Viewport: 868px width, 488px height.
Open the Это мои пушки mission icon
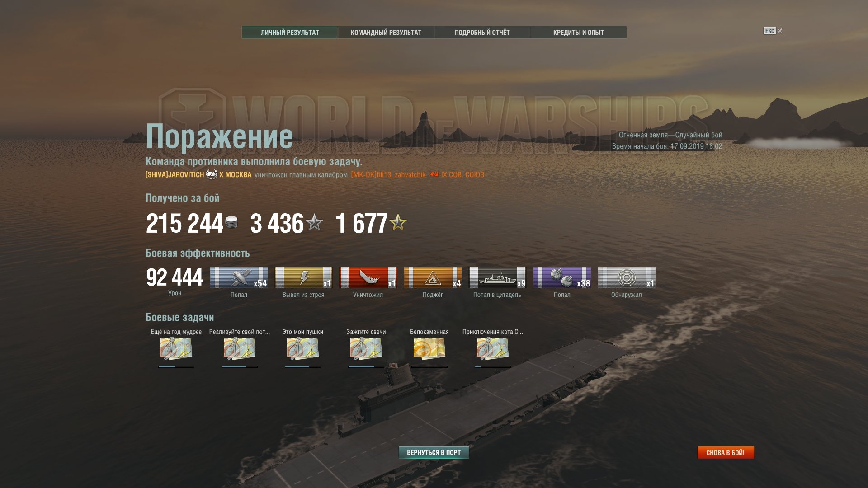(x=303, y=349)
